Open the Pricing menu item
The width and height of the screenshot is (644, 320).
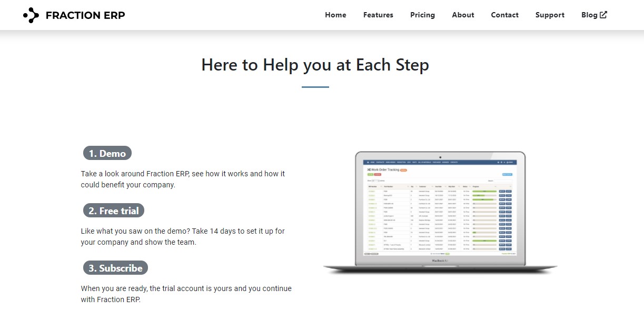pyautogui.click(x=423, y=15)
